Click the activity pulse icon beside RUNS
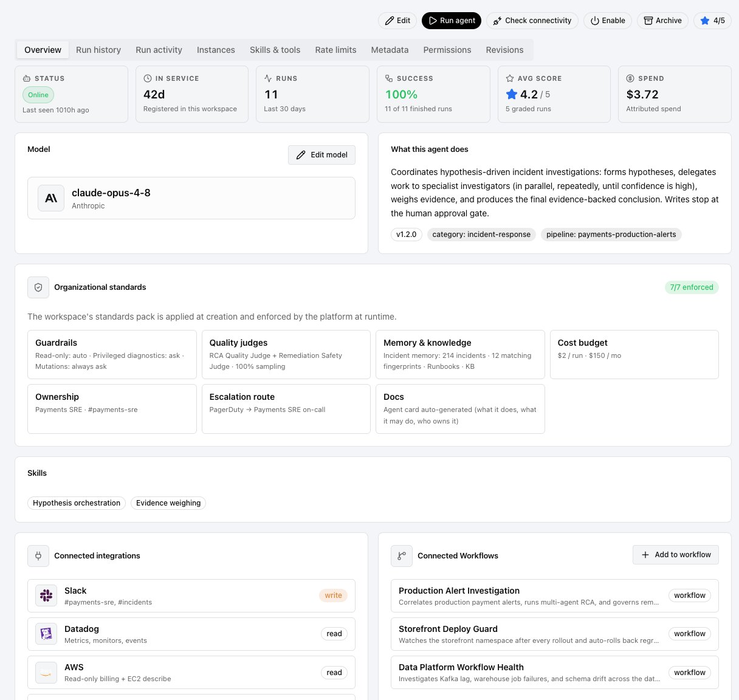The width and height of the screenshot is (739, 700). point(268,78)
